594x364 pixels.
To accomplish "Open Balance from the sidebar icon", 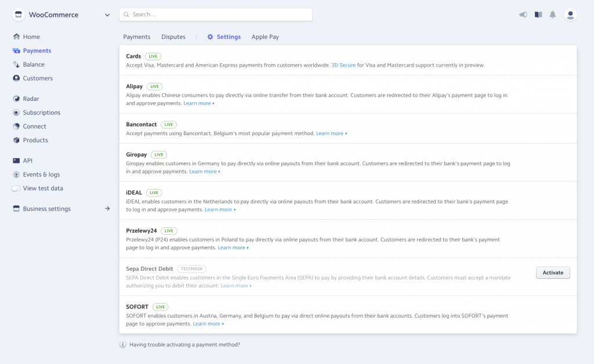I will [x=17, y=64].
